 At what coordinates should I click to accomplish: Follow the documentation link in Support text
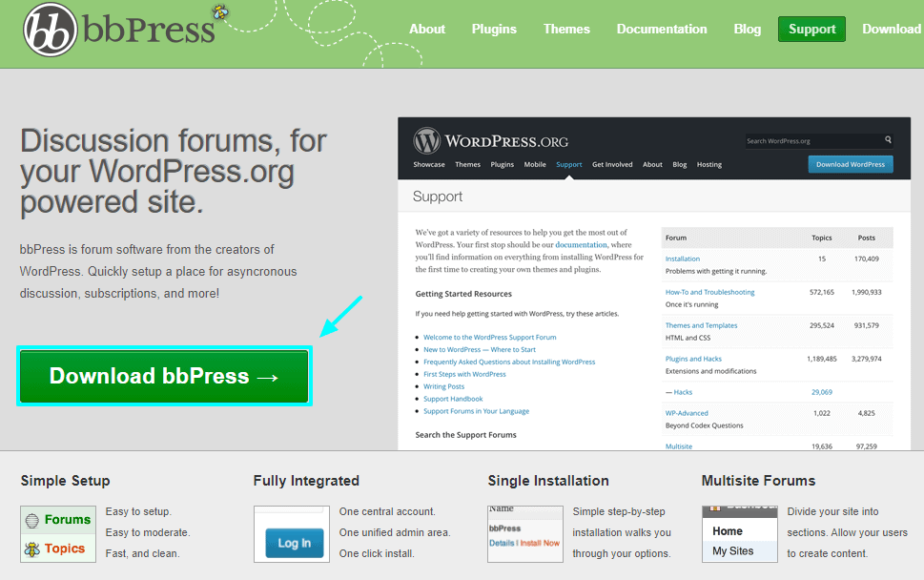[x=581, y=244]
